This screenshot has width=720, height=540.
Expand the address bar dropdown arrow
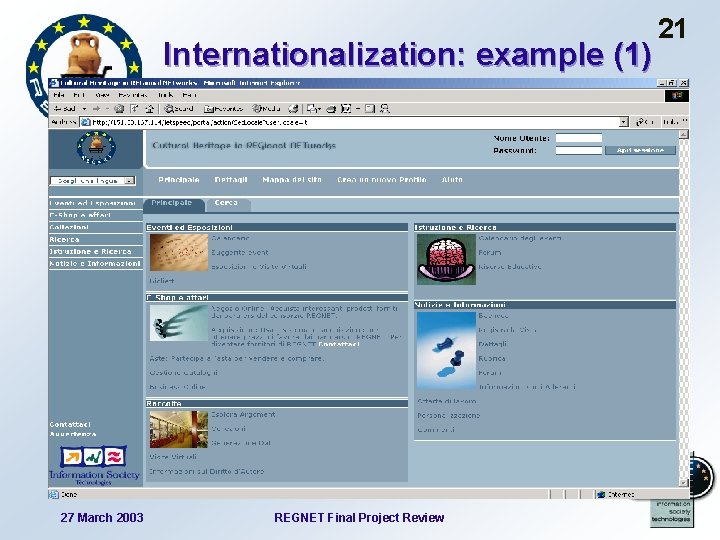click(624, 122)
